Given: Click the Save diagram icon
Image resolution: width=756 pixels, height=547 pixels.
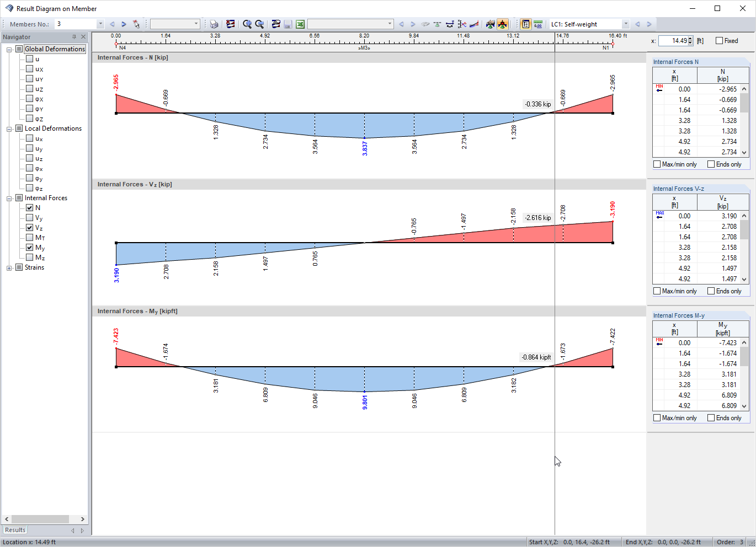Looking at the screenshot, I should coord(288,24).
